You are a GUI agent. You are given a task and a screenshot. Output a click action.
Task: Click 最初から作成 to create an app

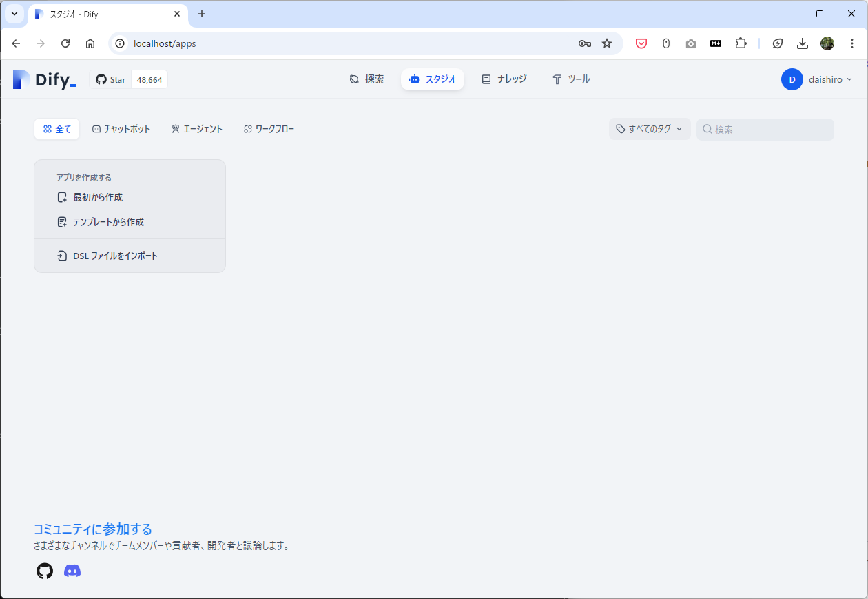pos(97,196)
